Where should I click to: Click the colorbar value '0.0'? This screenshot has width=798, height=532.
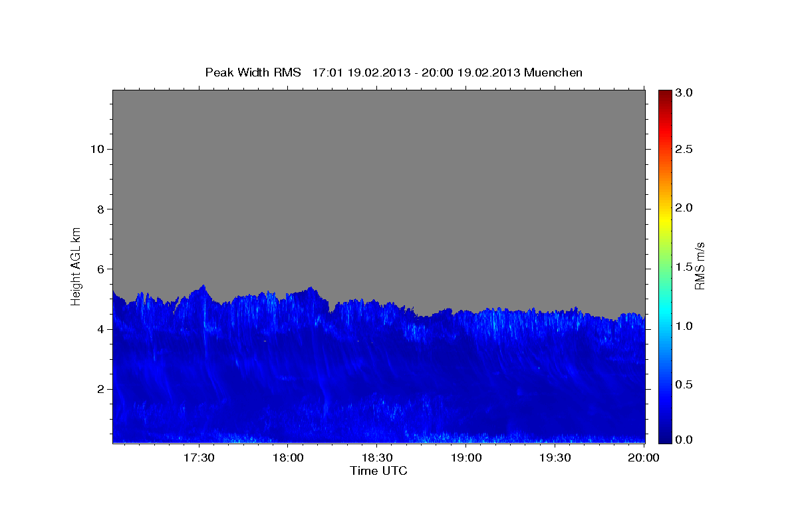(684, 440)
